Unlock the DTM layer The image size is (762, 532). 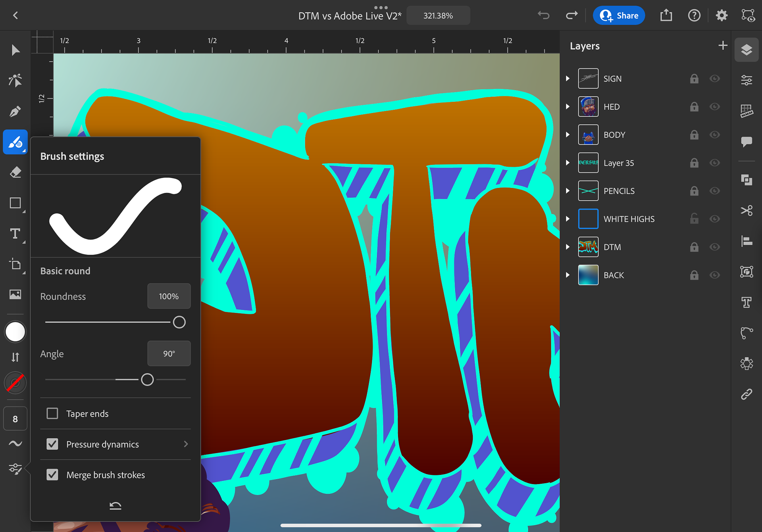click(x=694, y=247)
